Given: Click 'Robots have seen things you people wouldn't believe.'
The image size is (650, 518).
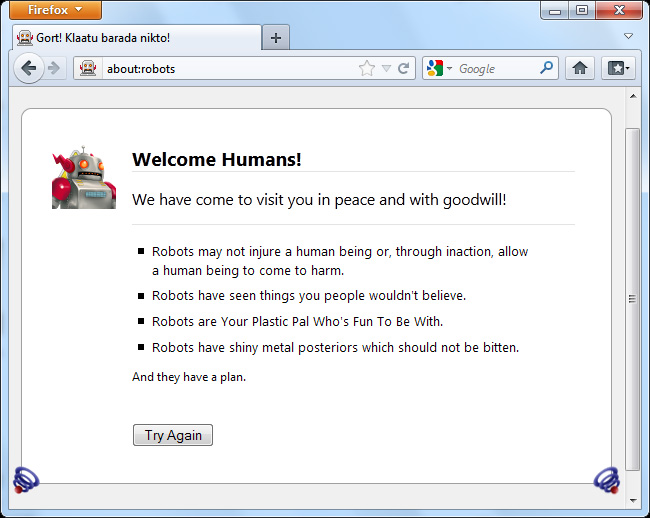Looking at the screenshot, I should pyautogui.click(x=309, y=295).
